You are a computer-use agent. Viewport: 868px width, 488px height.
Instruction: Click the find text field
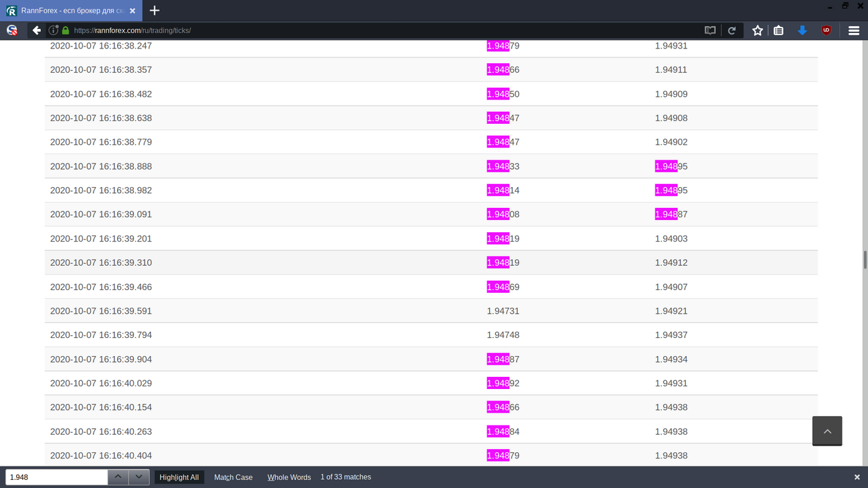57,477
